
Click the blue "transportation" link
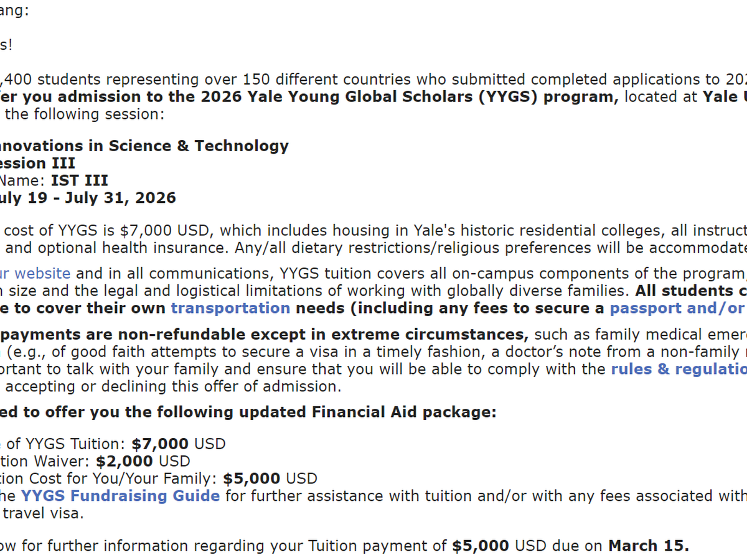click(x=230, y=308)
